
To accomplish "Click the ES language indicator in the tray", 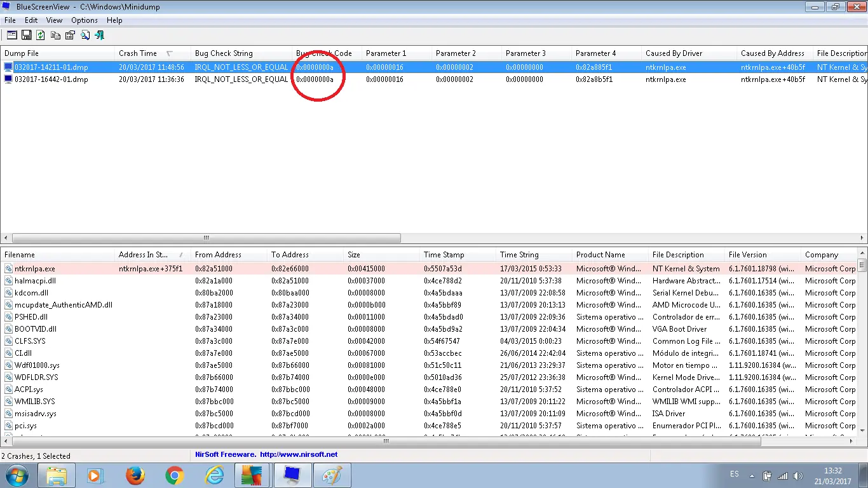I will click(x=735, y=475).
